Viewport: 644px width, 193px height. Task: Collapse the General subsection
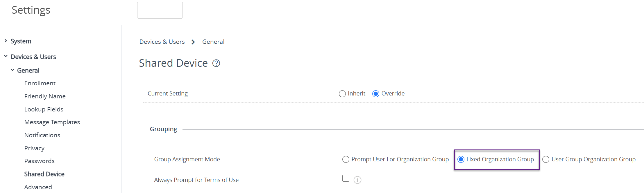click(x=12, y=70)
